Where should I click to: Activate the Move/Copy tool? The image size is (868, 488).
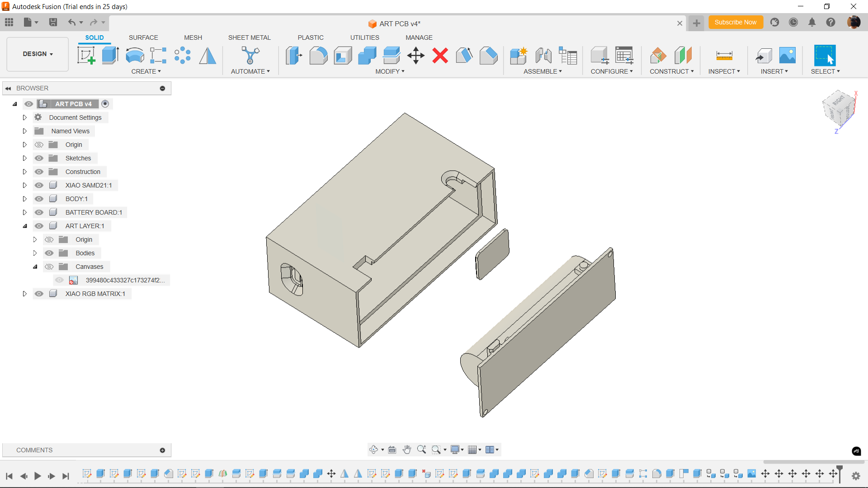point(416,56)
